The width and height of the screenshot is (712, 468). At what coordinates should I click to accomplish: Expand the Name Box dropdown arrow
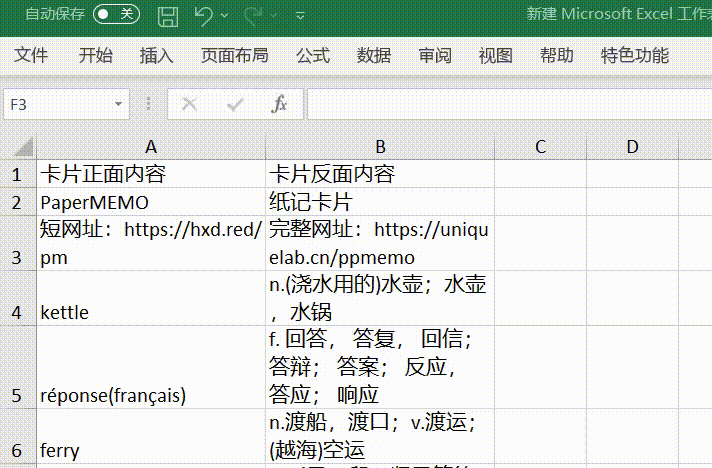point(119,104)
